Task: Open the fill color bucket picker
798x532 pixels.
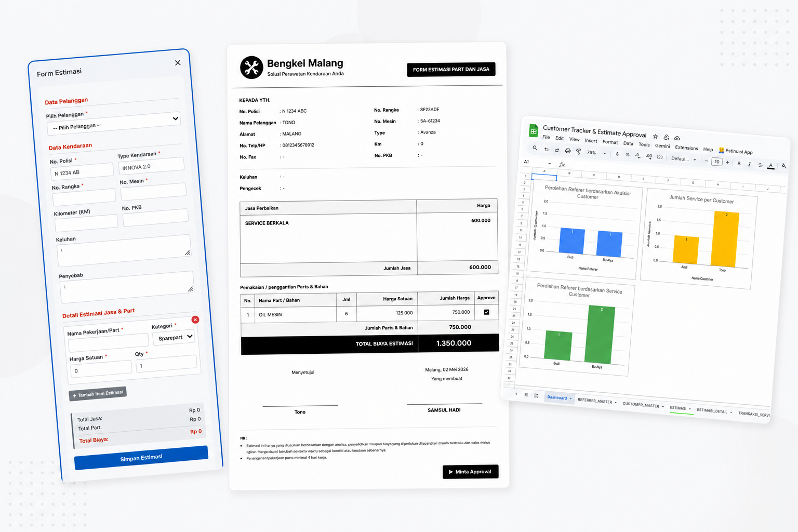Action: (783, 166)
